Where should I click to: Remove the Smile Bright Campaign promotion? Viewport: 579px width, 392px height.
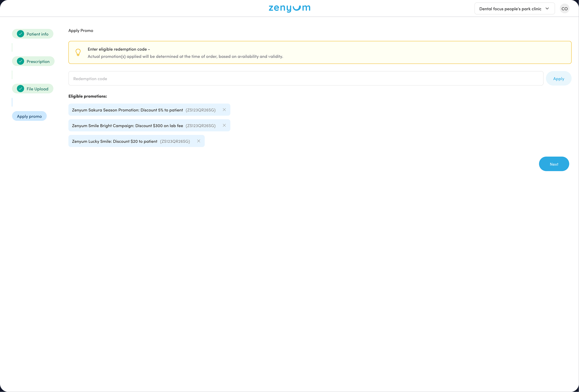[x=224, y=125]
